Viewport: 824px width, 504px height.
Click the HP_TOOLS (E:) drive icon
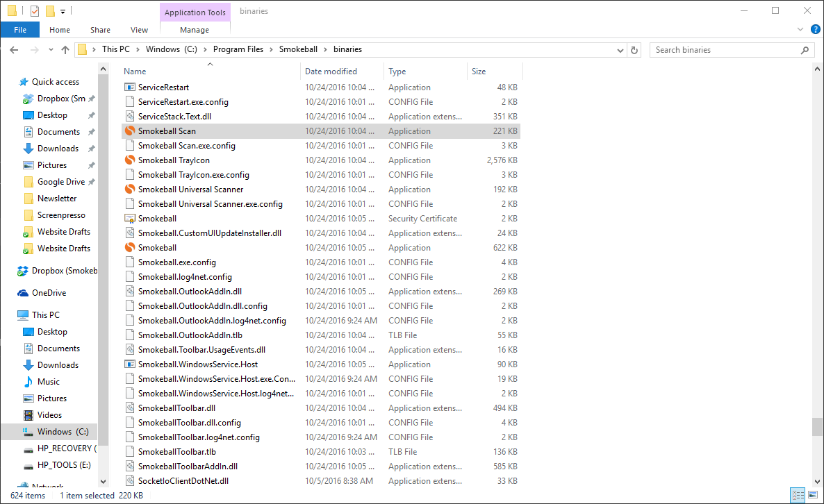coord(28,465)
